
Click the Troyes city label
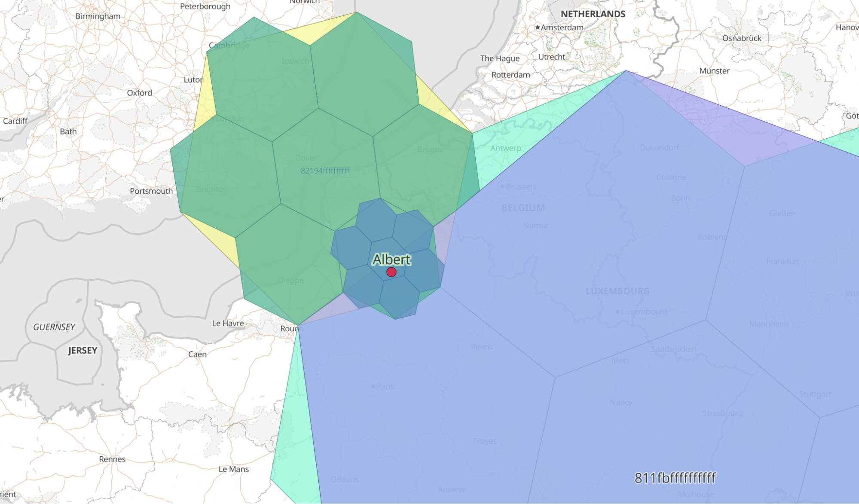click(485, 441)
